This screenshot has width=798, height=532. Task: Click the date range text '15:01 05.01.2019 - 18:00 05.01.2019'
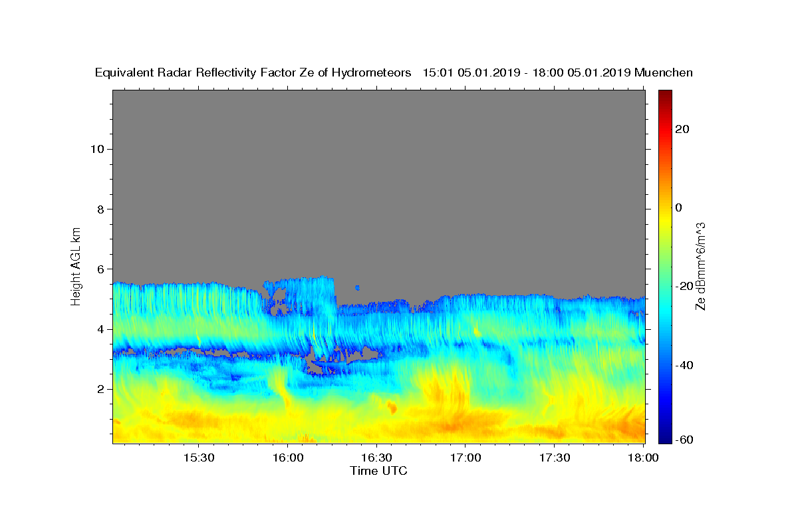tap(527, 73)
